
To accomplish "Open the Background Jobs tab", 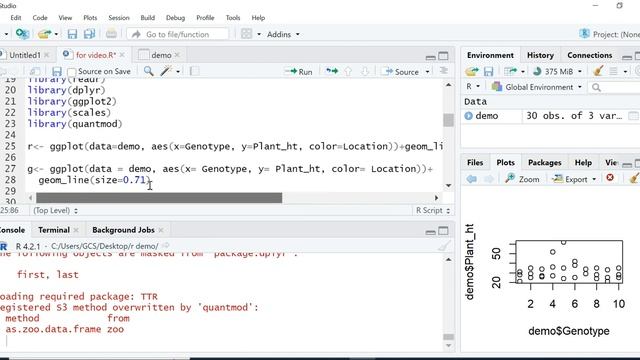I will 123,230.
